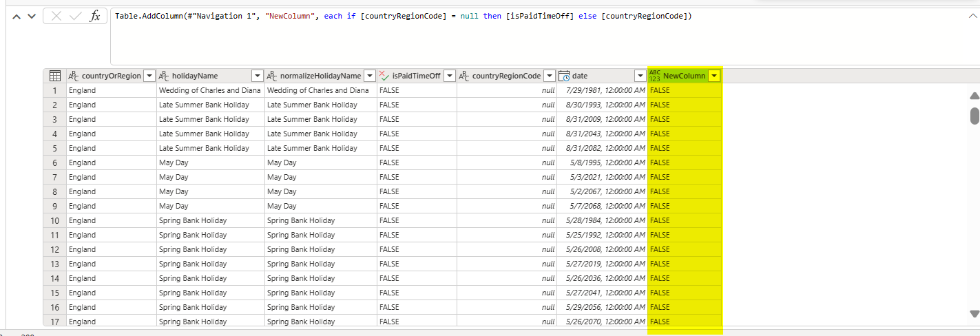Open date column filter dropdown
Viewport: 980px width, 336px height.
640,76
